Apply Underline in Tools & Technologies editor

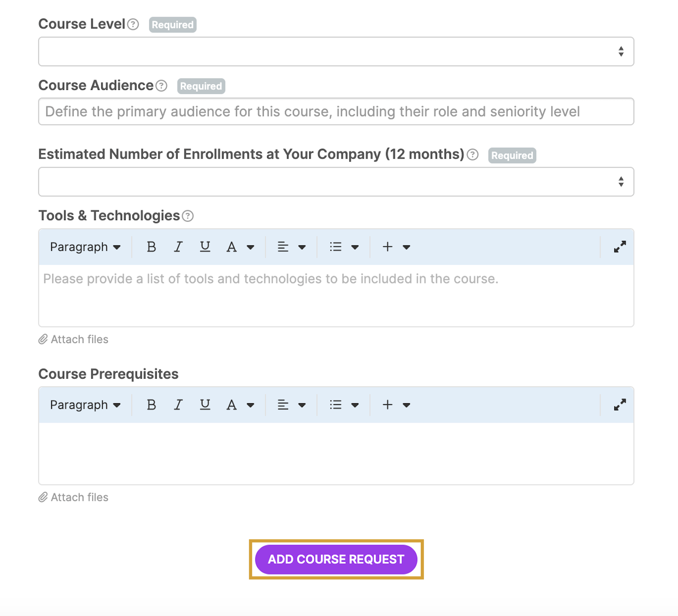[205, 247]
